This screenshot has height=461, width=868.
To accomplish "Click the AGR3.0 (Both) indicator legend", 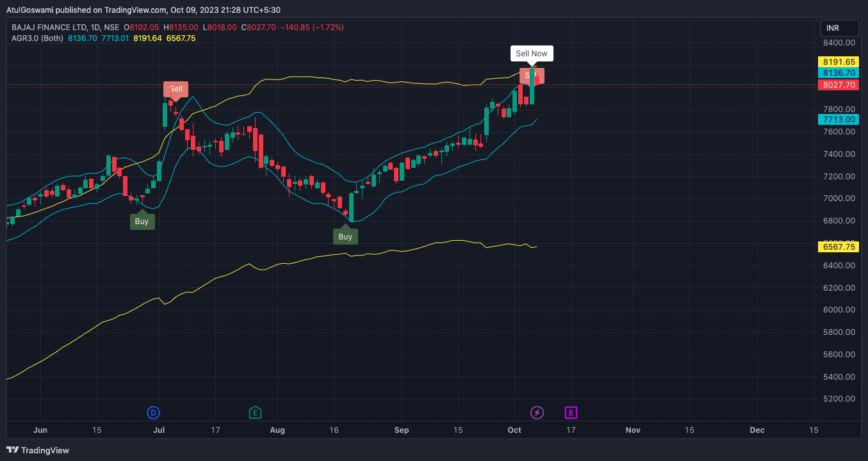I will coord(37,38).
